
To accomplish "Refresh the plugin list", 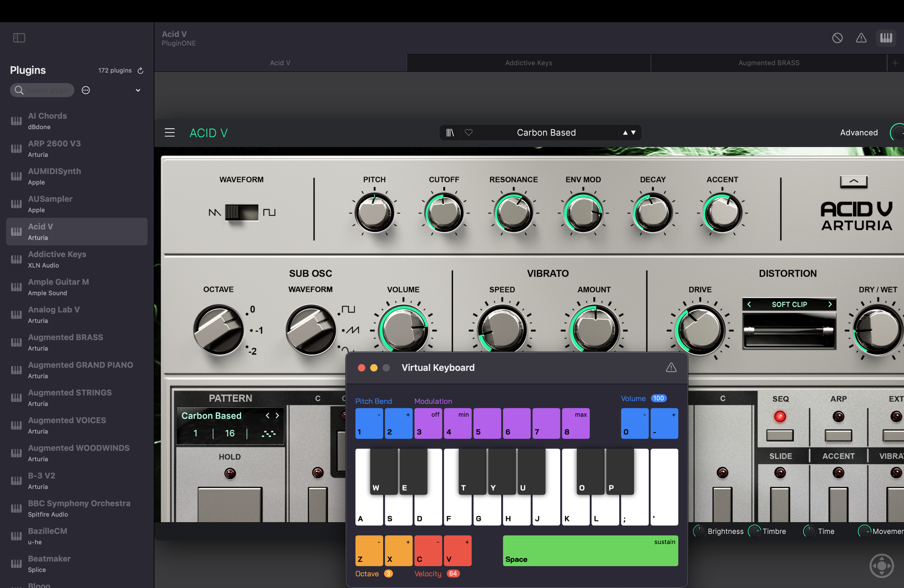I will click(x=140, y=70).
